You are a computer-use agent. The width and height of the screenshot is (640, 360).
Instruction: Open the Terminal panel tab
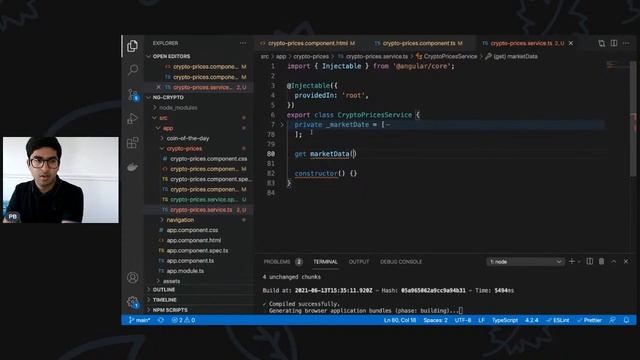click(325, 262)
